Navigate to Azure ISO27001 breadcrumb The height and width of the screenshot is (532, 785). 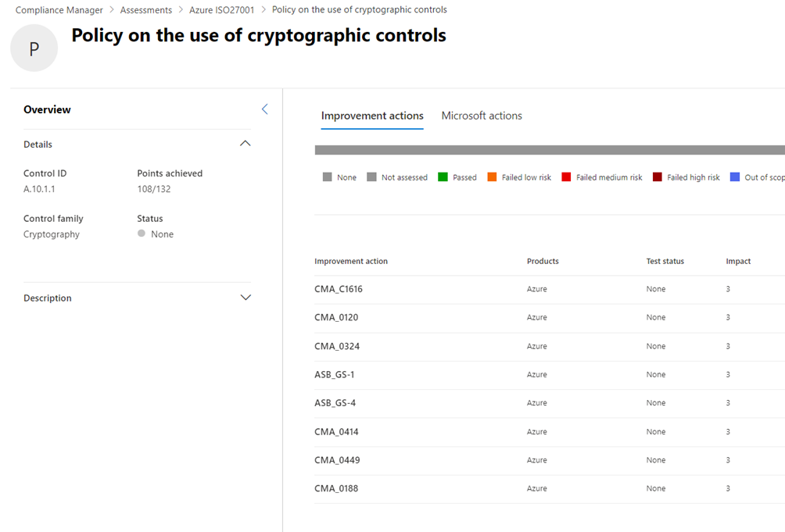point(222,10)
